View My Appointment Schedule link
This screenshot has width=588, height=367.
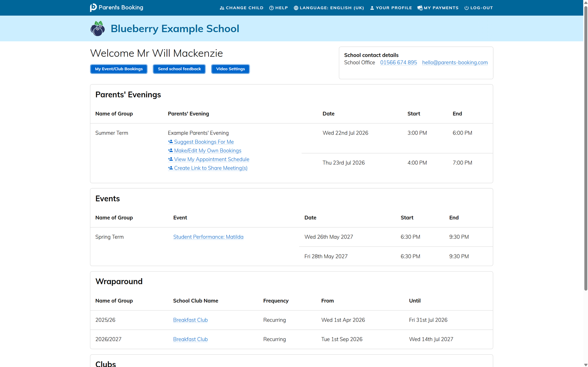[x=212, y=159]
